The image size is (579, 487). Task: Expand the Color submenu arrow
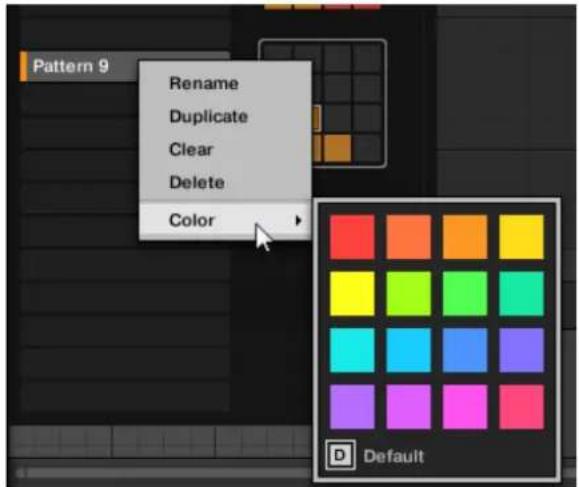tap(298, 220)
